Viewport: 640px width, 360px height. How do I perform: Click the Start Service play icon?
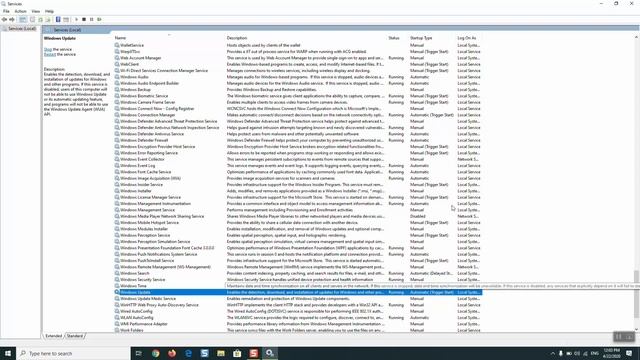76,20
